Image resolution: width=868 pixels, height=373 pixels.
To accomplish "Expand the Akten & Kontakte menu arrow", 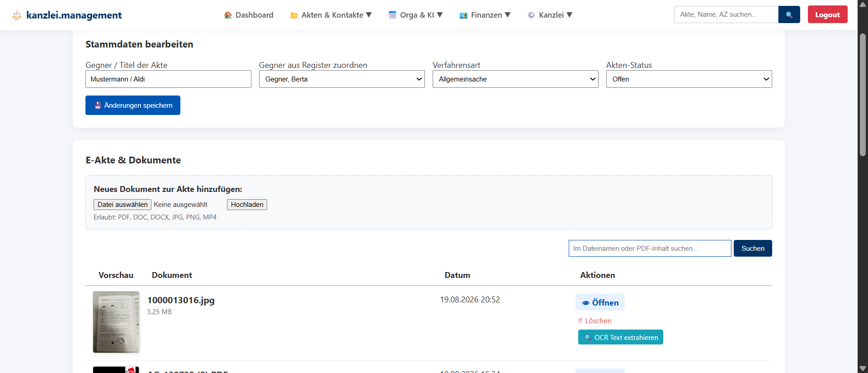I will pyautogui.click(x=369, y=15).
